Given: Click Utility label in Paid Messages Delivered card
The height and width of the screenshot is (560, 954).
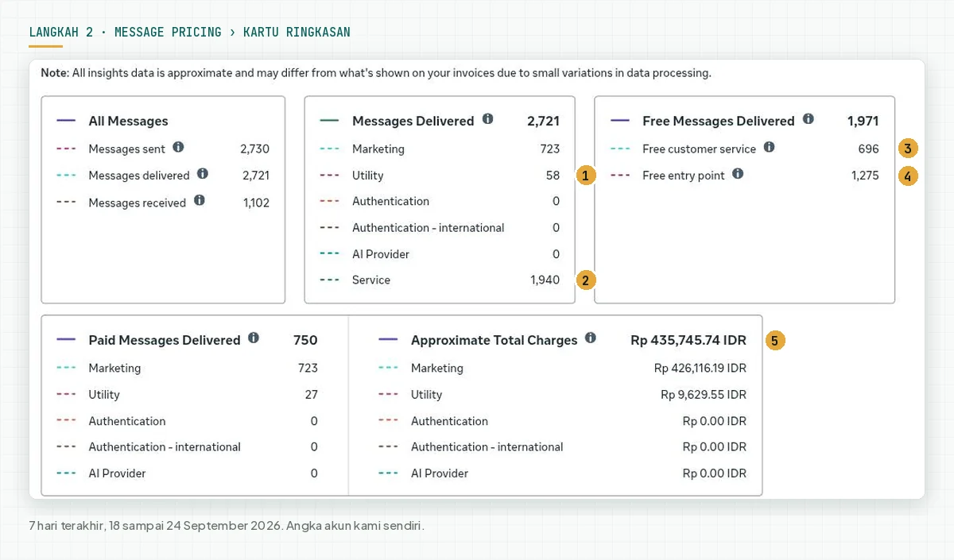Looking at the screenshot, I should pyautogui.click(x=104, y=394).
